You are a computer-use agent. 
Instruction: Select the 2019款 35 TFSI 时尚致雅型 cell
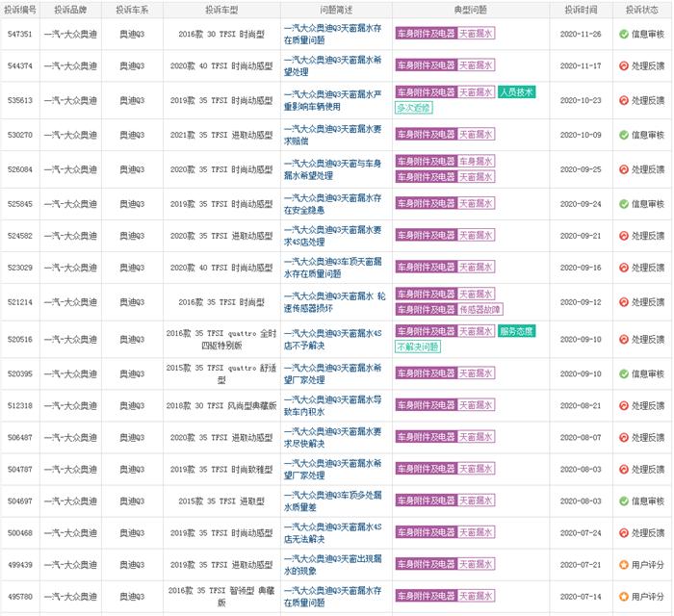coord(221,469)
